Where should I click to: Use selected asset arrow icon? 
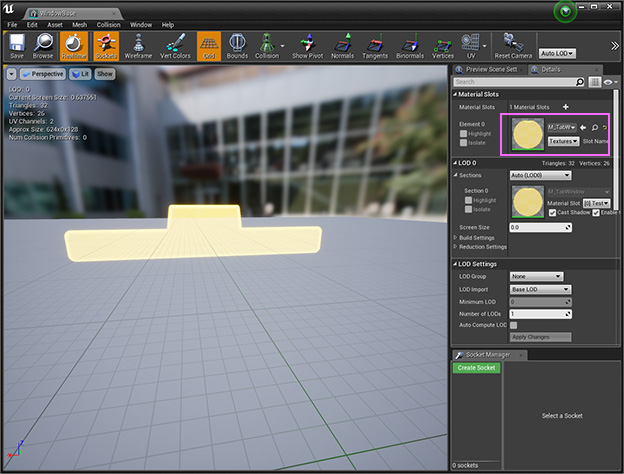583,127
